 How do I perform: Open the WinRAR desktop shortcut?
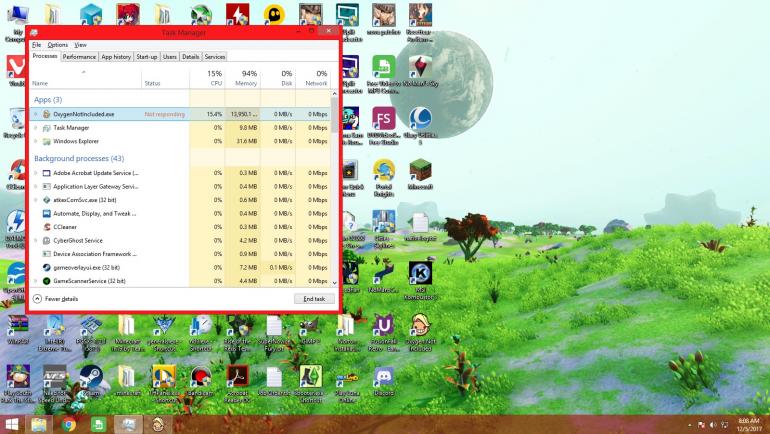click(17, 330)
